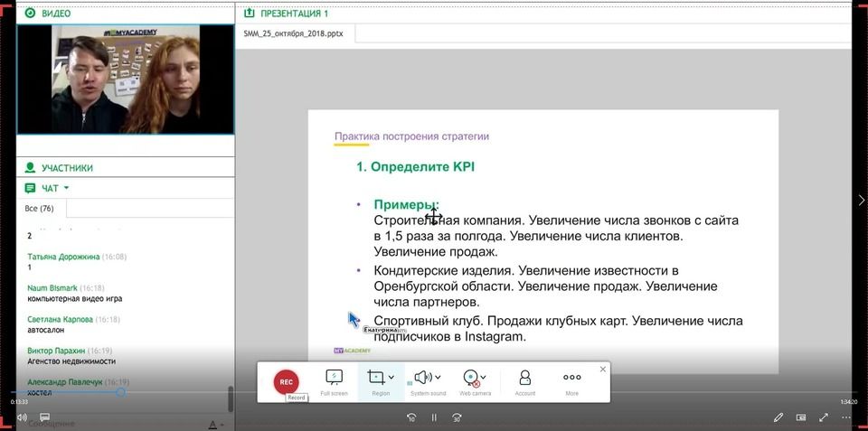Click Александр Павлечук chat name

65,382
